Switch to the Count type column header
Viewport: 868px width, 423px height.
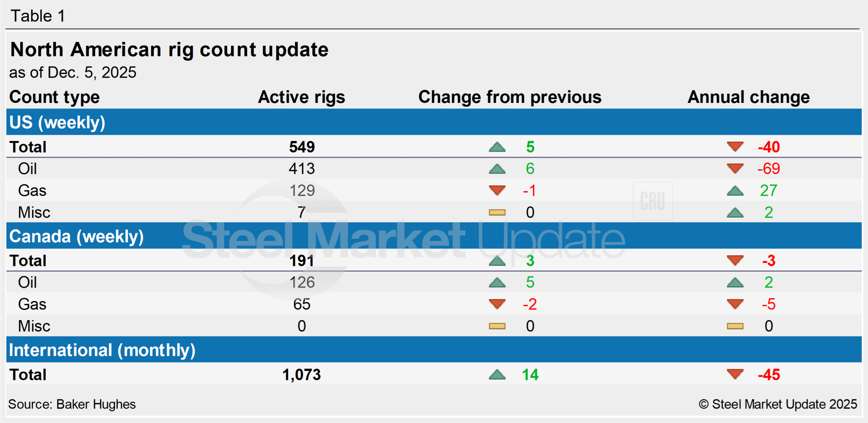[x=55, y=97]
